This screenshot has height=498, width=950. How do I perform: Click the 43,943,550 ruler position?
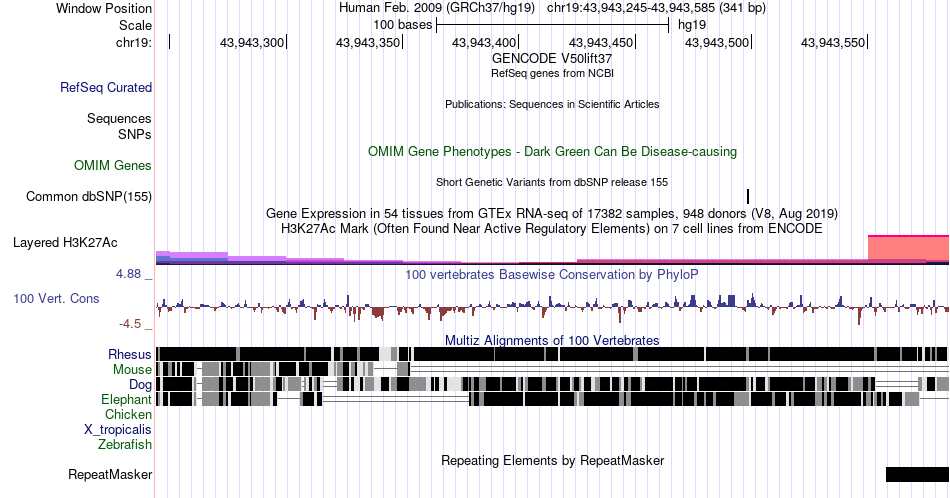[x=833, y=42]
